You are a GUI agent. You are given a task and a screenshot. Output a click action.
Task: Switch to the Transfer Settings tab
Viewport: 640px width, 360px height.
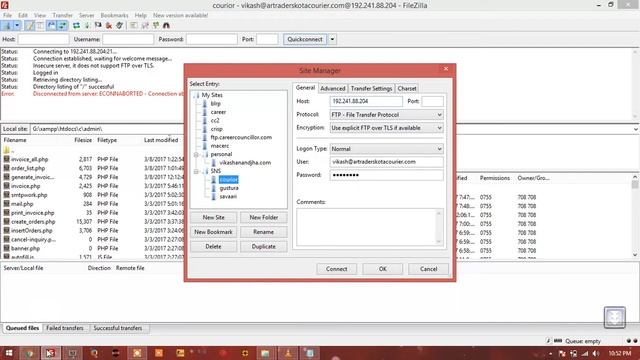click(x=371, y=88)
